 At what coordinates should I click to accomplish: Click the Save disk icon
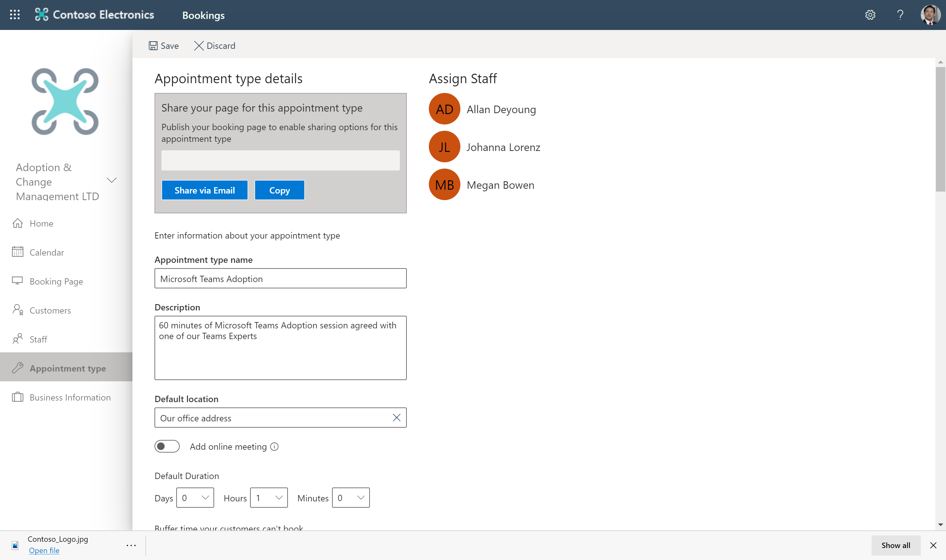(153, 46)
